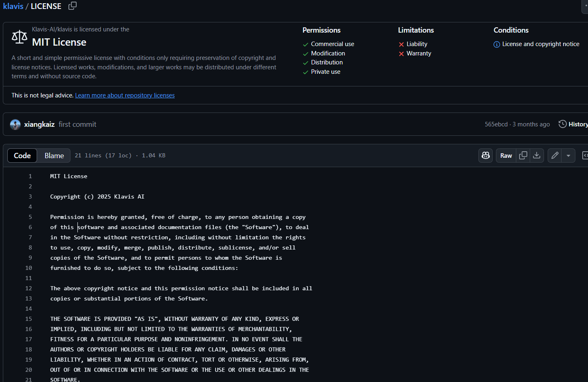Click the Limitations heading
Image resolution: width=588 pixels, height=382 pixels.
(416, 30)
